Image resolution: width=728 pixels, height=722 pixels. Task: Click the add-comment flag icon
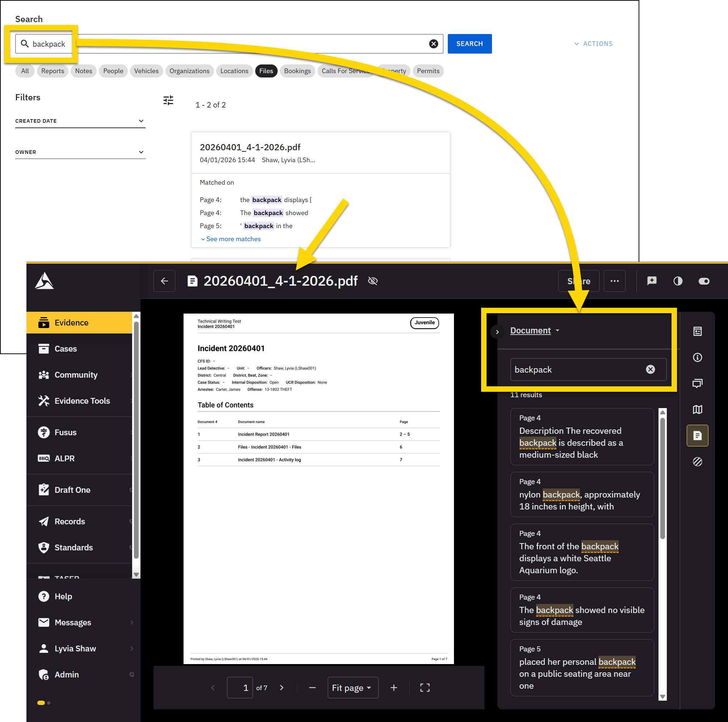(652, 281)
